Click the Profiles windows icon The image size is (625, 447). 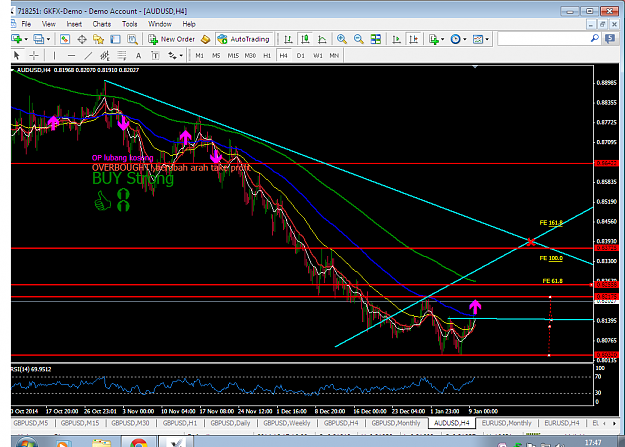pos(39,39)
